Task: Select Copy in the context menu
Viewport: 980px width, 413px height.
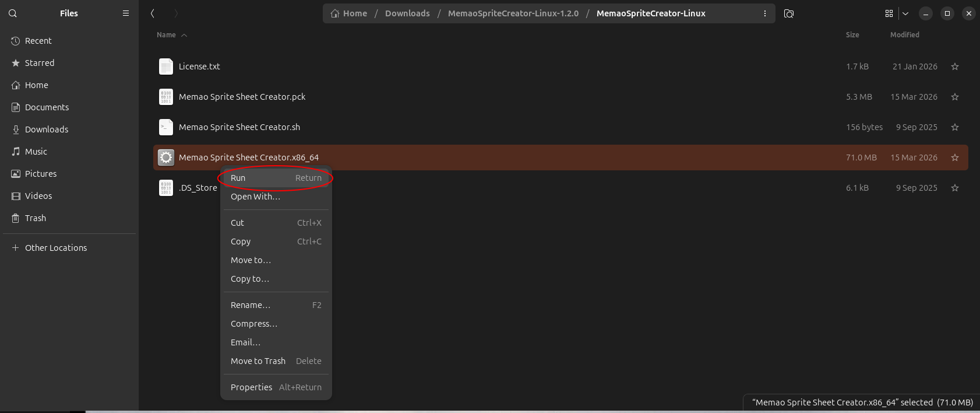Action: pos(276,242)
